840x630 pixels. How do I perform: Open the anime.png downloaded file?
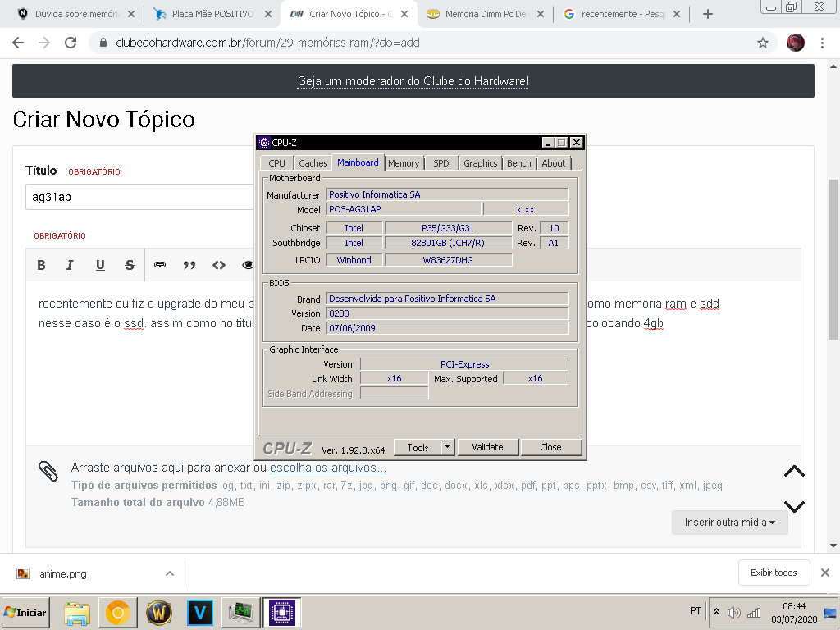click(63, 573)
